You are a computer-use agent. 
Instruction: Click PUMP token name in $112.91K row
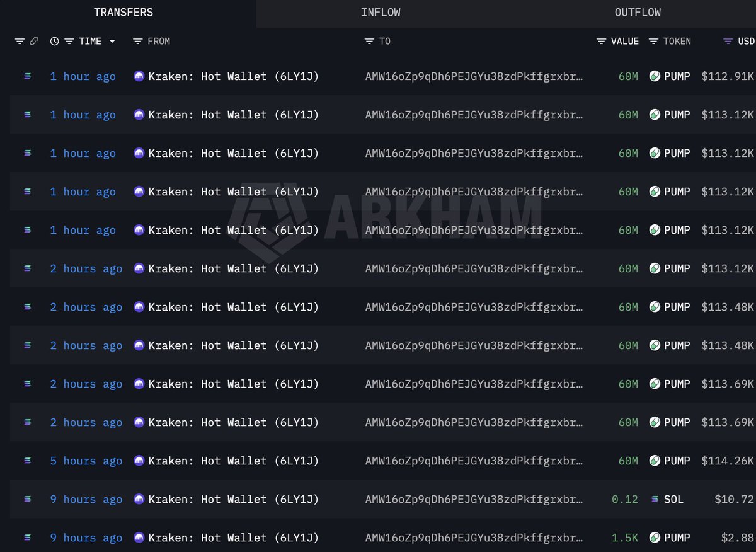pyautogui.click(x=677, y=76)
